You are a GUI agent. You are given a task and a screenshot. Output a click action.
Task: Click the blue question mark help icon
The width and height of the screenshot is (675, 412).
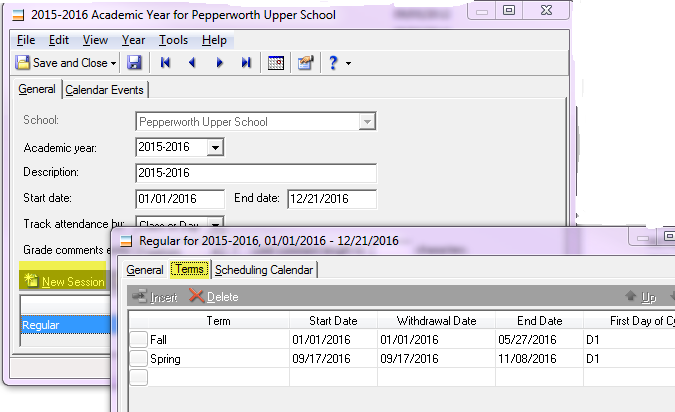click(333, 63)
